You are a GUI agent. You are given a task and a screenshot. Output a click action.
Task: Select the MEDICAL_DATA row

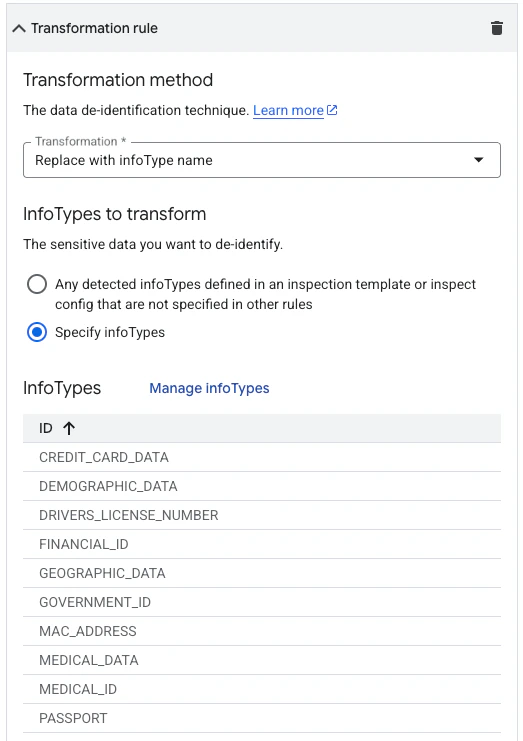262,660
